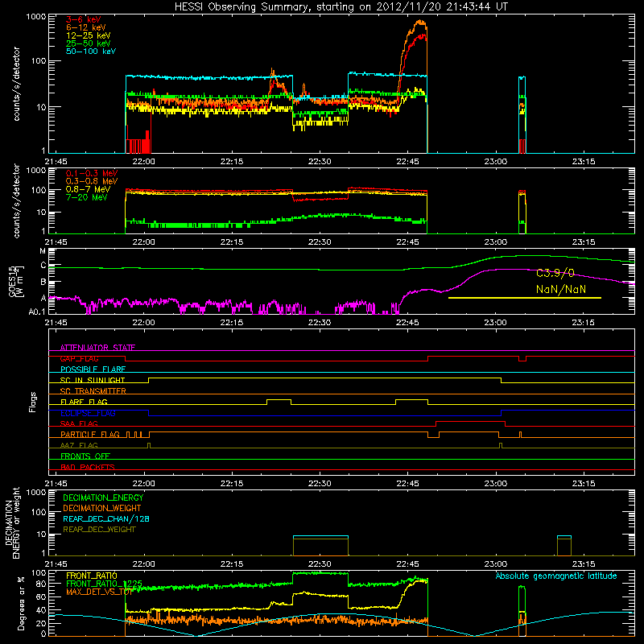This screenshot has width=644, height=644.
Task: Click the 0.3-0.8 MeV legend label
Action: (x=92, y=181)
